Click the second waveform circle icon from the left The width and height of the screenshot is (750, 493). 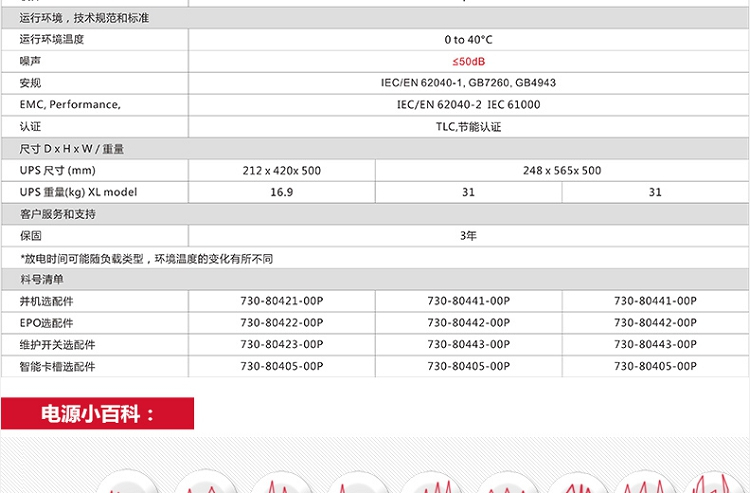tap(204, 486)
